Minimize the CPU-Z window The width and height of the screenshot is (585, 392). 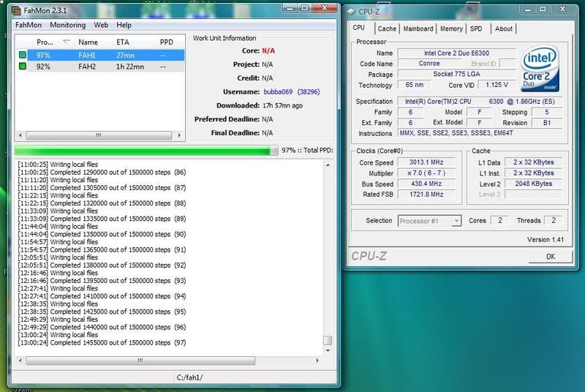pyautogui.click(x=527, y=10)
